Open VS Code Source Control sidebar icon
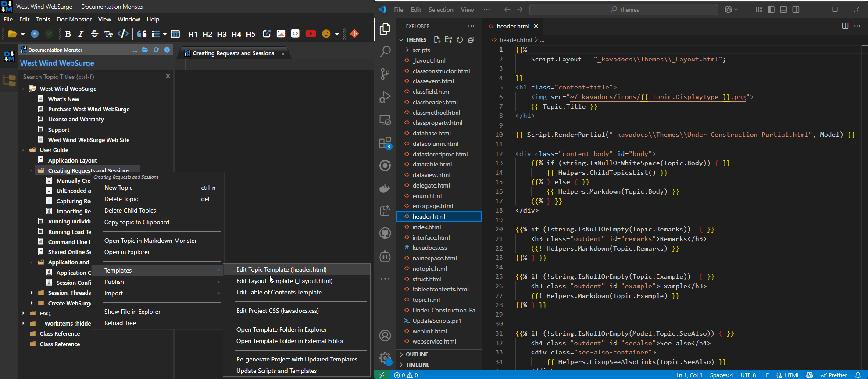Viewport: 868px width, 379px height. 385,74
